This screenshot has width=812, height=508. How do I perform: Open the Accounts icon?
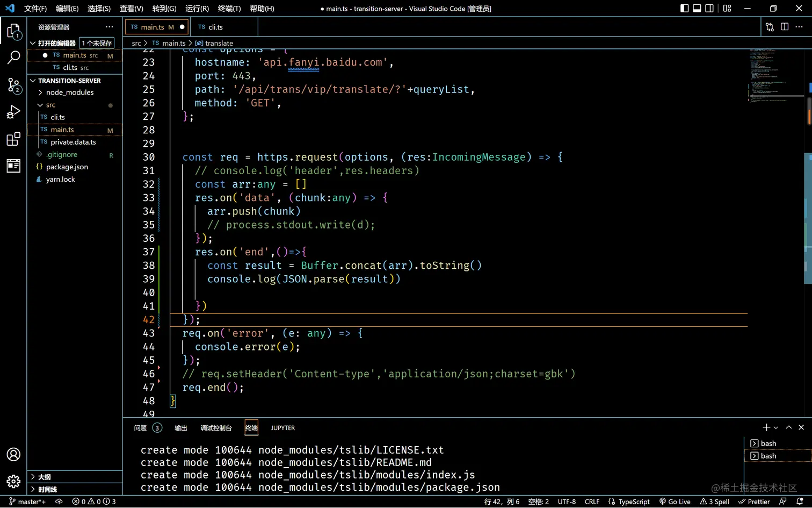click(13, 454)
